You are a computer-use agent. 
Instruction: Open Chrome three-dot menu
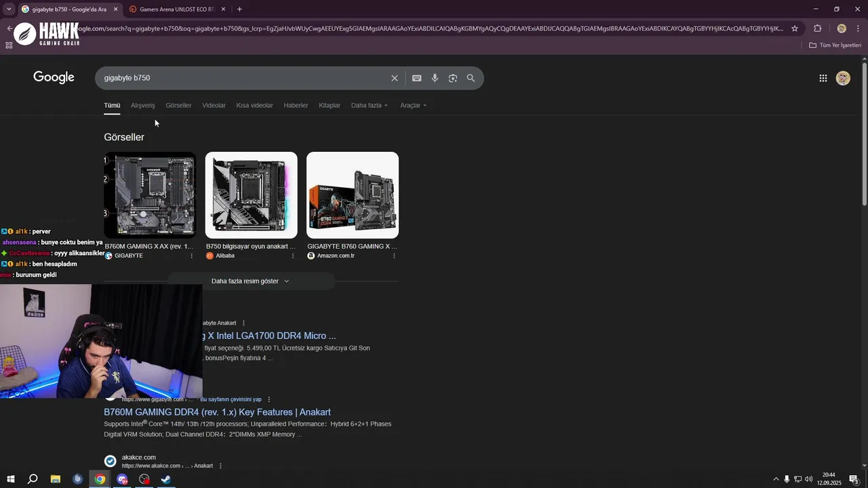[x=858, y=28]
